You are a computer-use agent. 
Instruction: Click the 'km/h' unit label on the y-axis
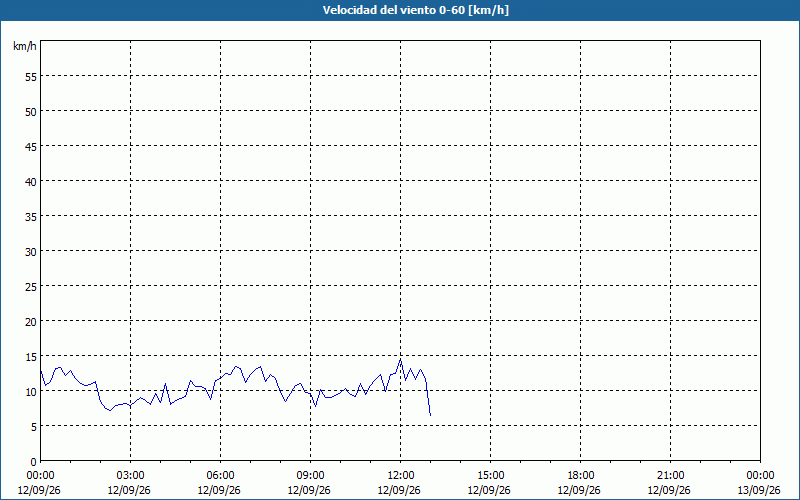point(25,46)
